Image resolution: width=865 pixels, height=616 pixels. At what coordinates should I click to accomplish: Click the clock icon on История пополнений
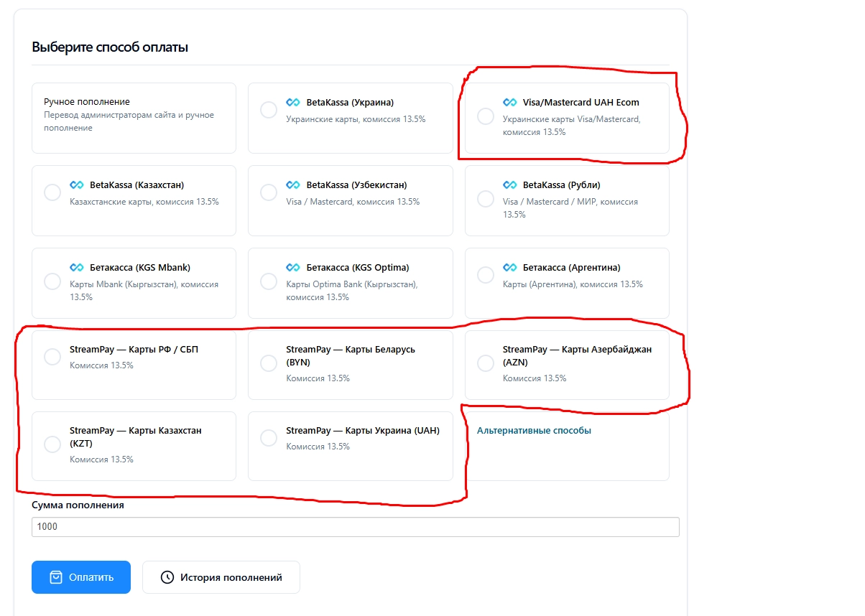[x=167, y=577]
